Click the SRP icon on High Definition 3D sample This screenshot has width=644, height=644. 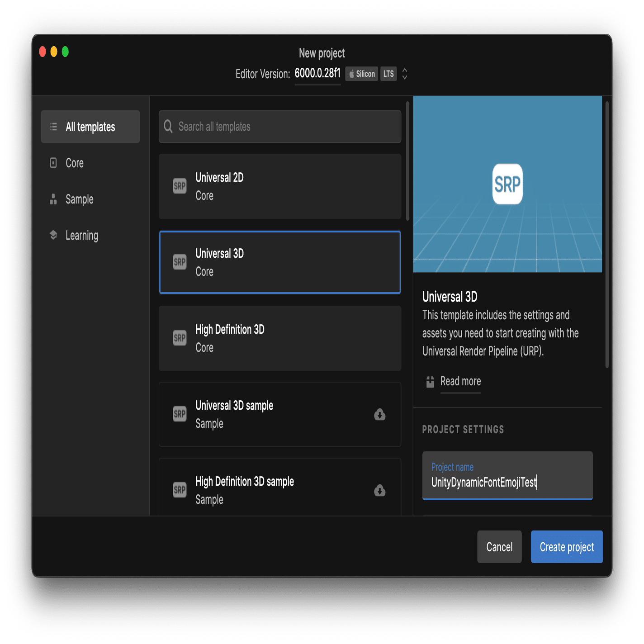pyautogui.click(x=180, y=490)
